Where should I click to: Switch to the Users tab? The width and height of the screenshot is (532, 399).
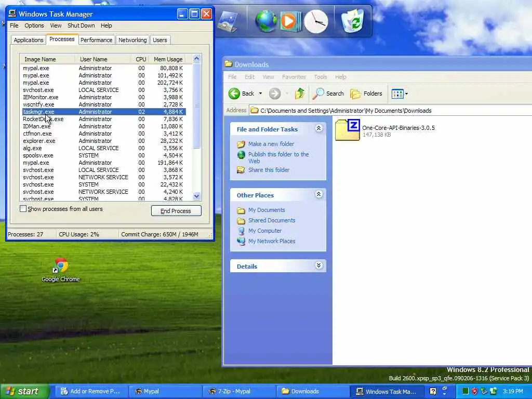pos(160,40)
